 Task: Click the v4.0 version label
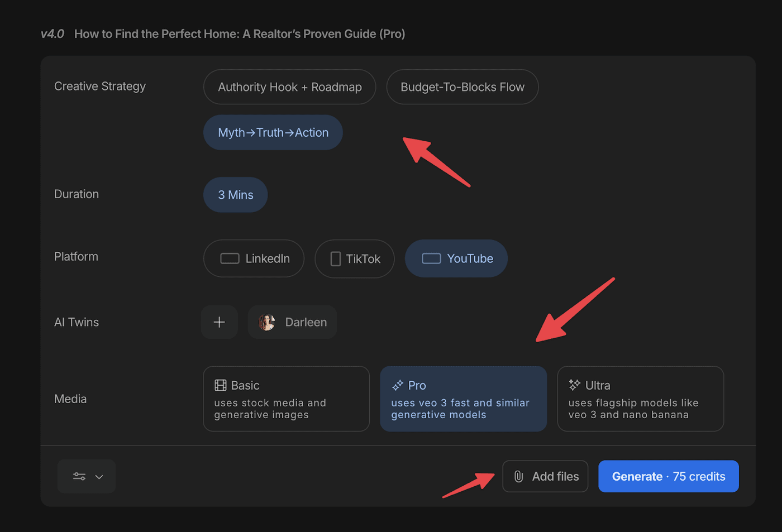pyautogui.click(x=53, y=34)
